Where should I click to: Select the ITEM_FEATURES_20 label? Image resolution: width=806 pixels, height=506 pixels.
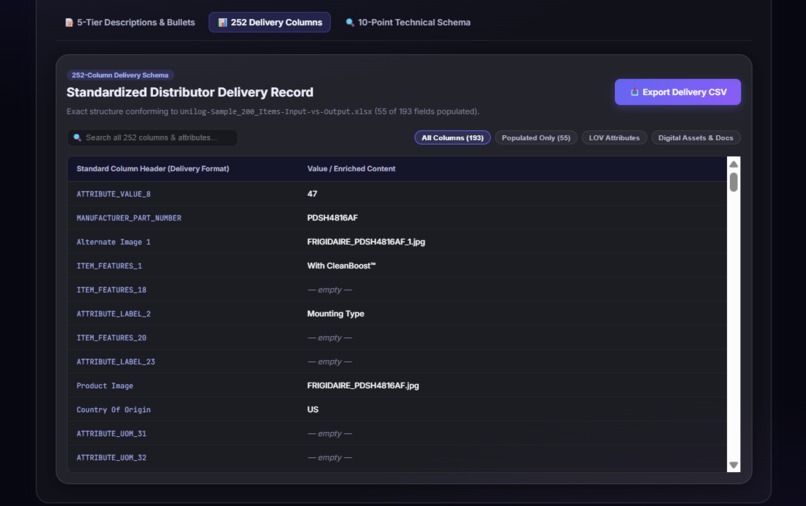pyautogui.click(x=111, y=338)
